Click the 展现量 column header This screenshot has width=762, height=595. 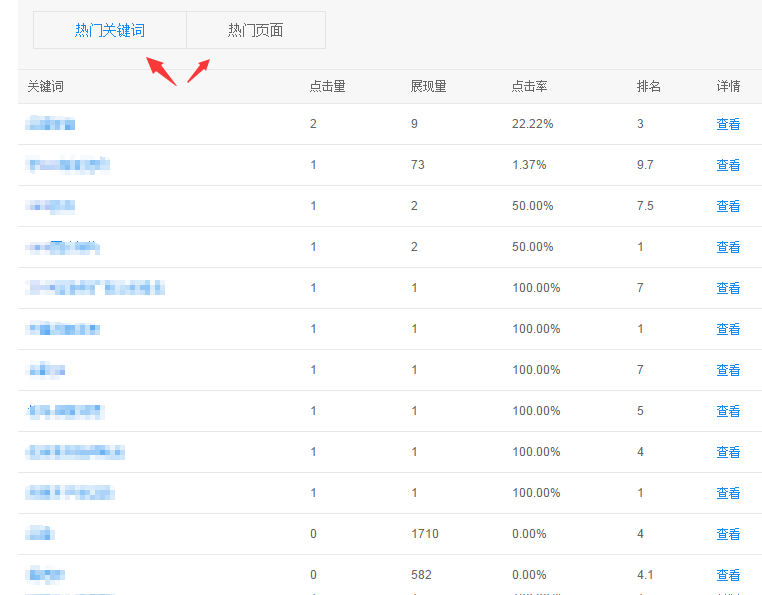[x=428, y=86]
